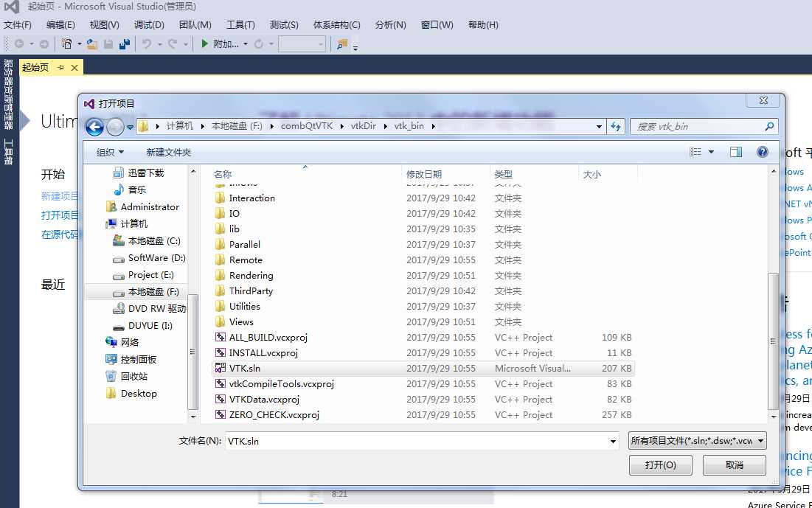
Task: Click the refresh button beside address bar
Action: 616,126
